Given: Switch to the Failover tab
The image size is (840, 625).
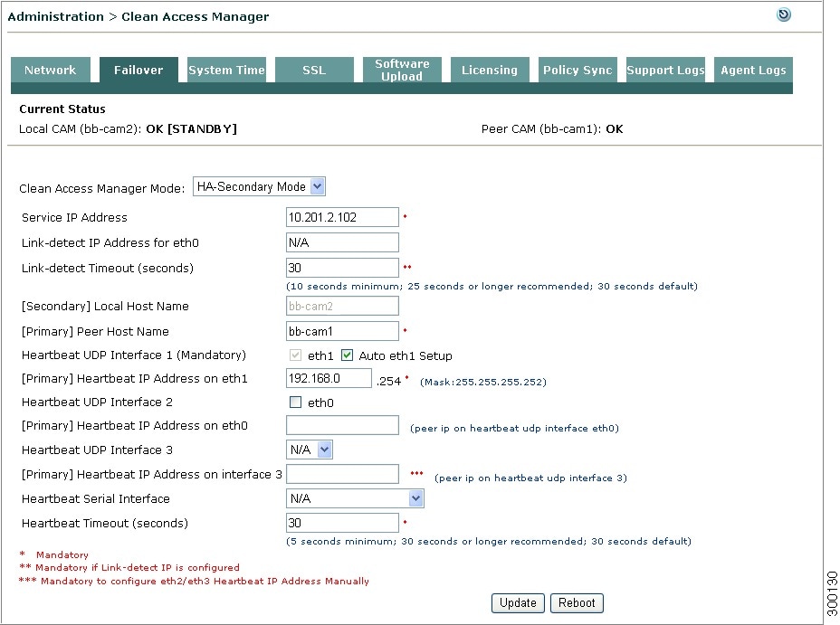Looking at the screenshot, I should tap(138, 71).
